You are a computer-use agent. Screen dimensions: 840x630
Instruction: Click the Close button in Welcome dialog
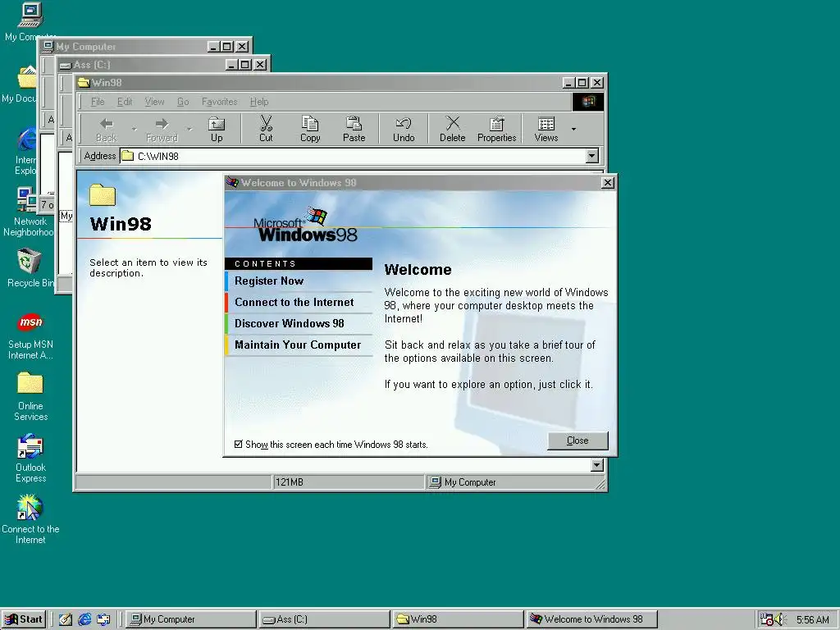point(577,441)
